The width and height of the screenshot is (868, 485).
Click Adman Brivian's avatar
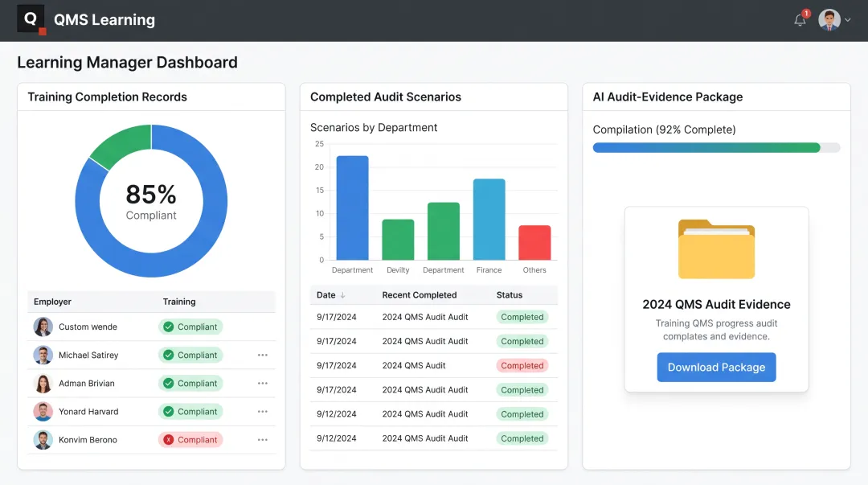pos(43,384)
